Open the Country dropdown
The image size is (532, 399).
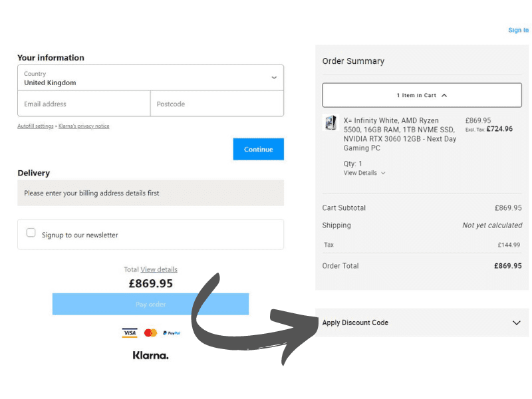(x=150, y=78)
